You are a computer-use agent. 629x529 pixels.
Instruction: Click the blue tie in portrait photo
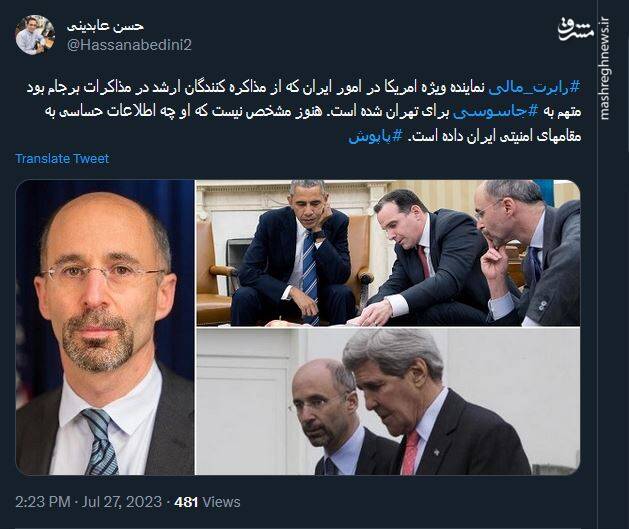coord(100,442)
